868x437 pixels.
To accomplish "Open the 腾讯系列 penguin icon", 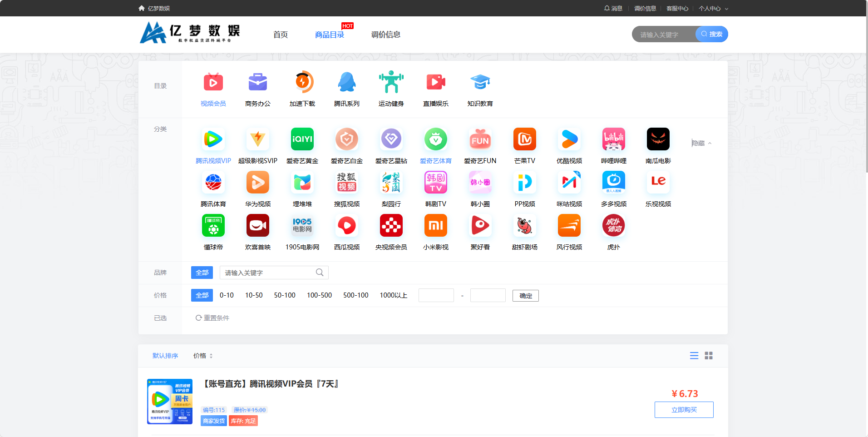I will coord(347,83).
